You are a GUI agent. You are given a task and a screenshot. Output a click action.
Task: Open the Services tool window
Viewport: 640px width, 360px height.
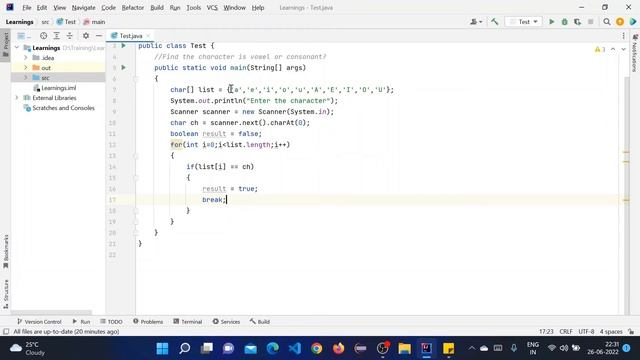pos(226,322)
